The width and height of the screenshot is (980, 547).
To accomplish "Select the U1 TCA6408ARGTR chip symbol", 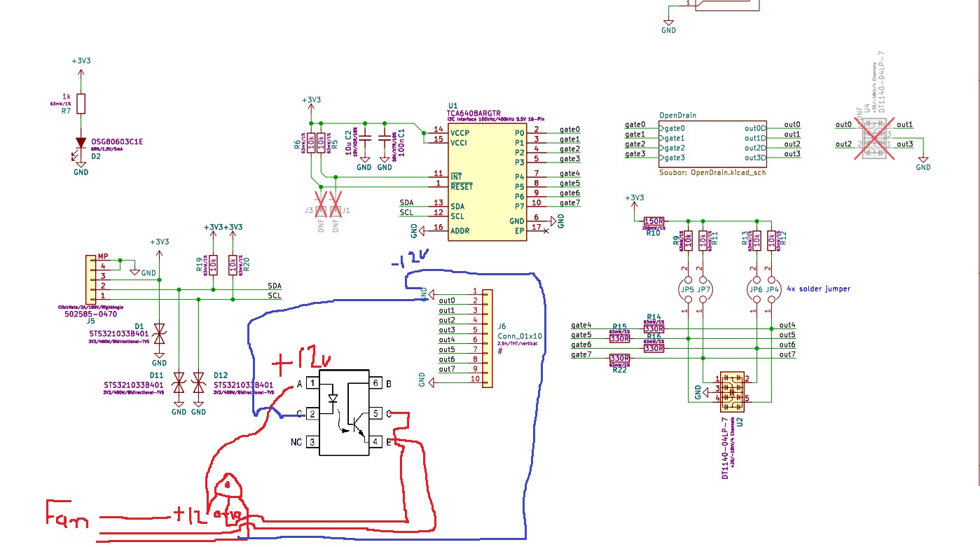I will tap(487, 181).
